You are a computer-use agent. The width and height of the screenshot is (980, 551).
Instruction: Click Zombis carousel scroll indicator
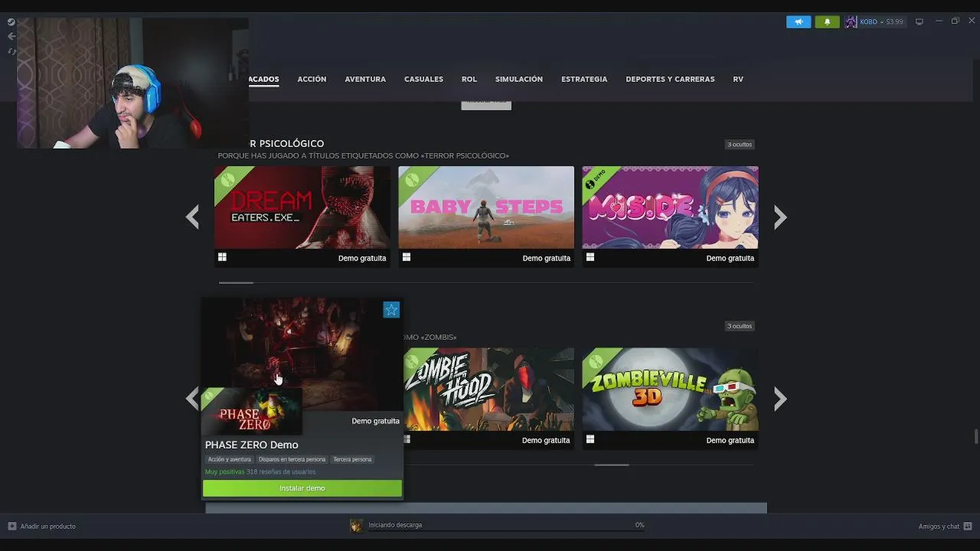pos(612,465)
